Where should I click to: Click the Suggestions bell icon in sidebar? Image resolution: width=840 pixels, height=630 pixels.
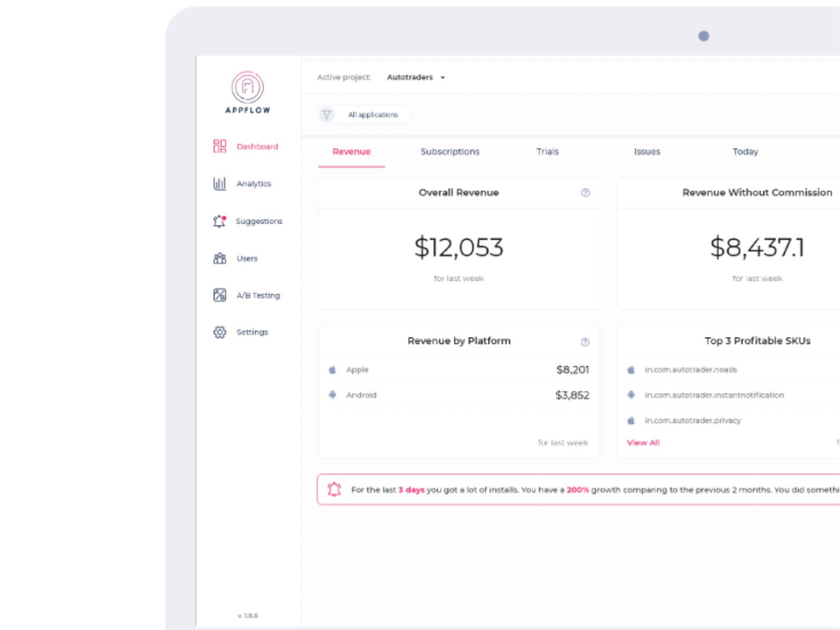(220, 221)
